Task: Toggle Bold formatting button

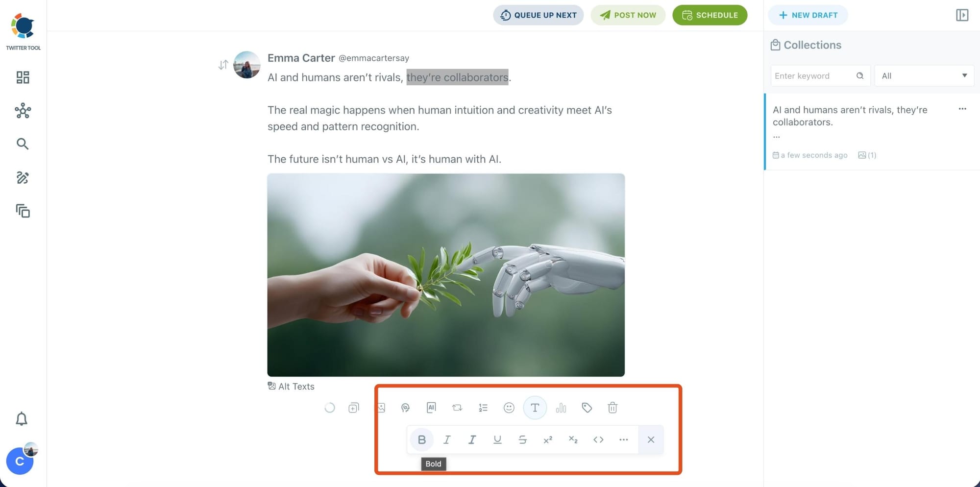Action: coord(421,439)
